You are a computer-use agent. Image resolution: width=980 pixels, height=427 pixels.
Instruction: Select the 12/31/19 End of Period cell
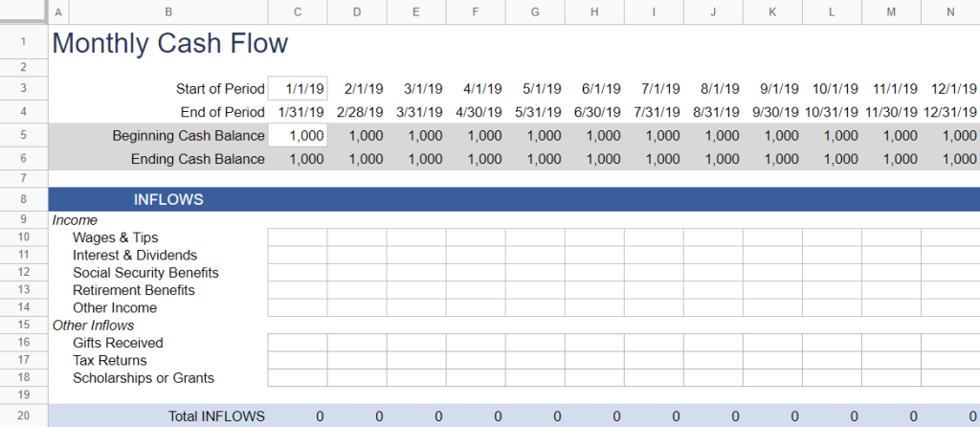tap(950, 113)
